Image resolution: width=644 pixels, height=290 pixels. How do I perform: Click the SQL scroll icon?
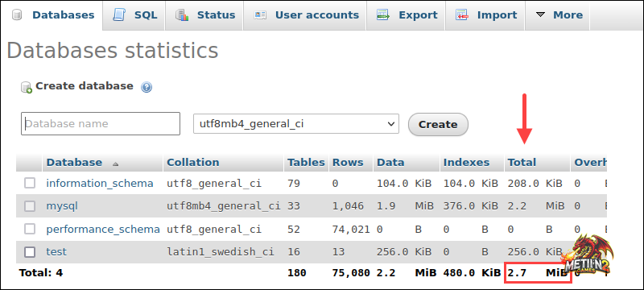point(118,15)
